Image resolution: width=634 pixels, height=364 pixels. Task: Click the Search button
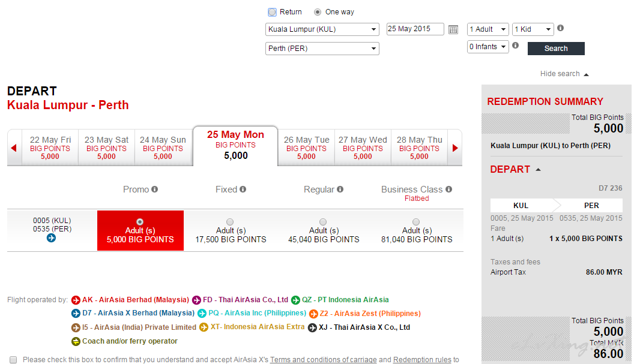click(x=556, y=49)
